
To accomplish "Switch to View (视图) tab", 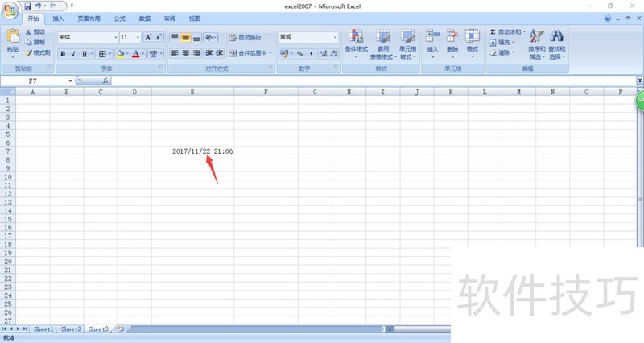I will (x=195, y=19).
